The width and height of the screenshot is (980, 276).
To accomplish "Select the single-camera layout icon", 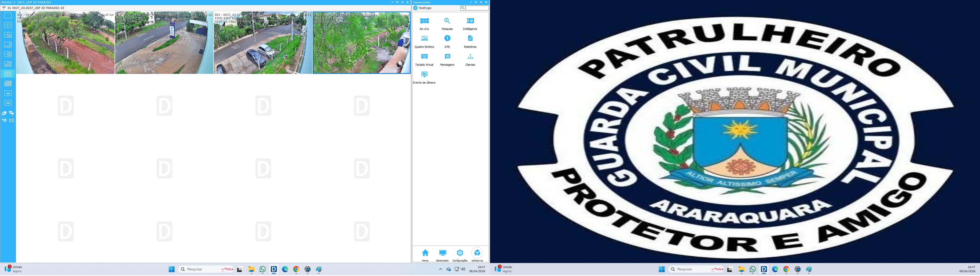I will coord(8,16).
